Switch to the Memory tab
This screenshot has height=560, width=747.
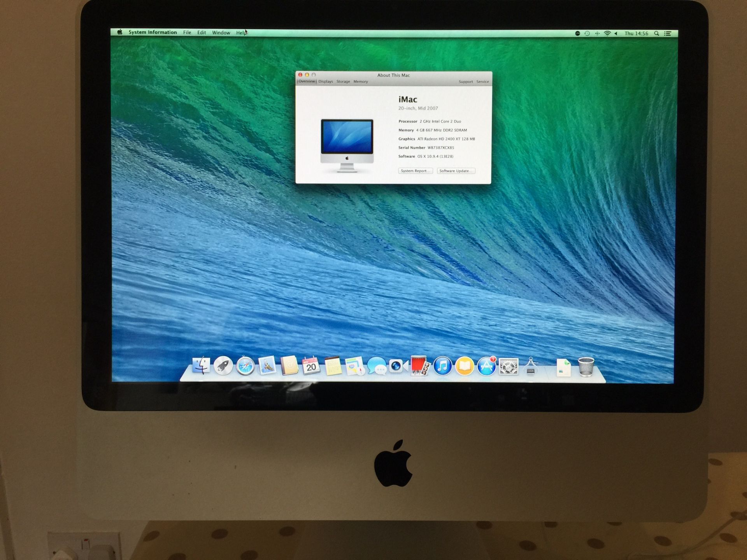click(361, 82)
